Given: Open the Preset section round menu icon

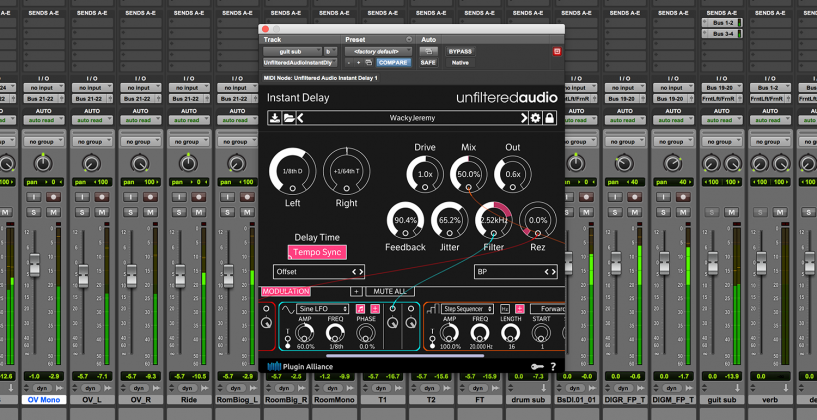Looking at the screenshot, I should [409, 40].
